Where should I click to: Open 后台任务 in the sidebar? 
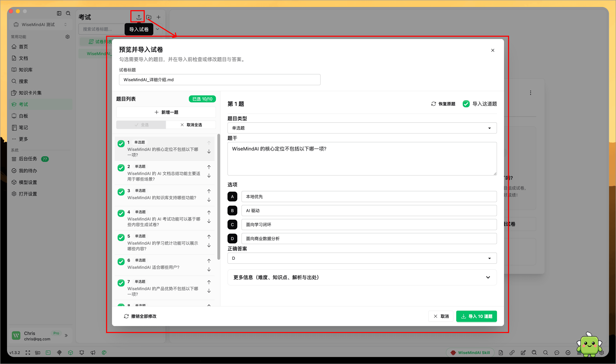[41, 159]
